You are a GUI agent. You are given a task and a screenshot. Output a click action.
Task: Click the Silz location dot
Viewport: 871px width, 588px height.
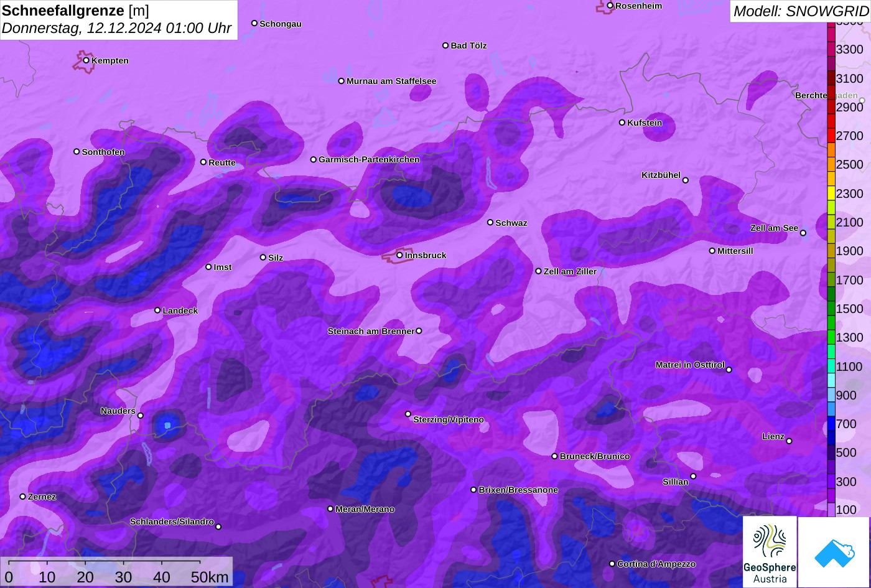[263, 257]
